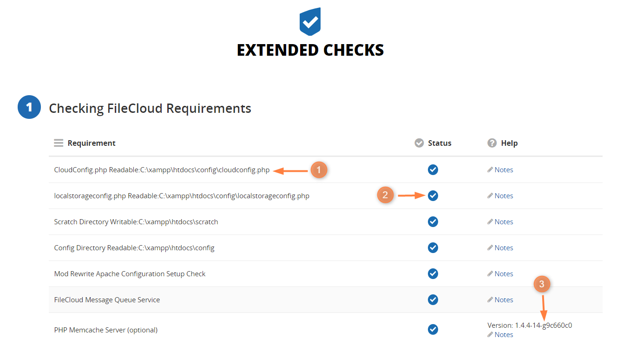Toggle the status check for localstorageconfig.php row

pyautogui.click(x=433, y=195)
